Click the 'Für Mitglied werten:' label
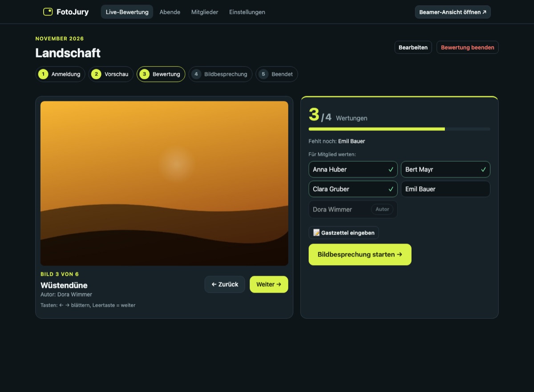This screenshot has width=534, height=392. coord(332,154)
